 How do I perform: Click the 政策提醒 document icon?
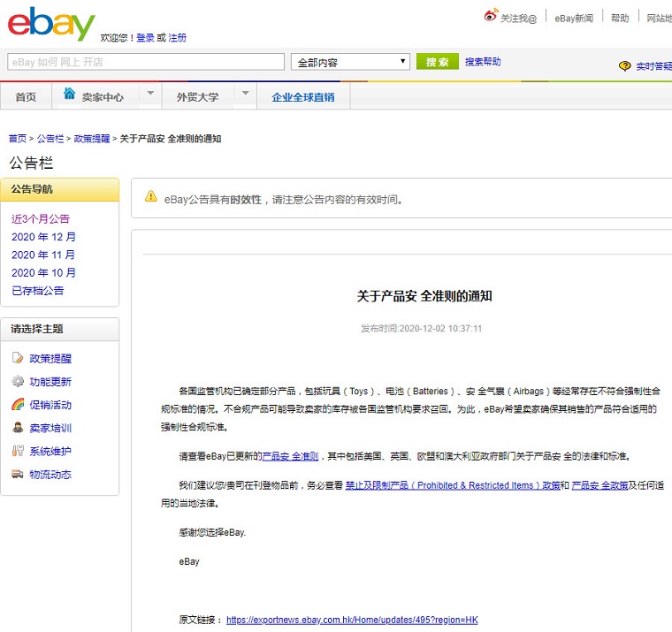point(18,358)
